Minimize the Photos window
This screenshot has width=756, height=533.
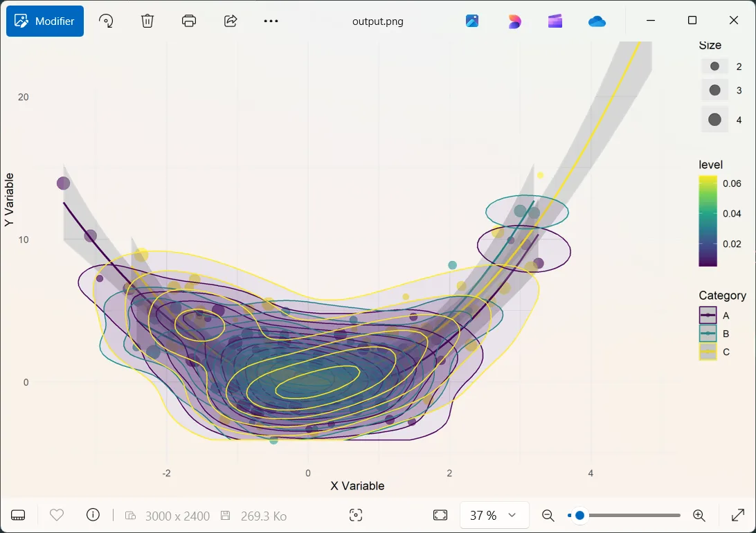(650, 20)
